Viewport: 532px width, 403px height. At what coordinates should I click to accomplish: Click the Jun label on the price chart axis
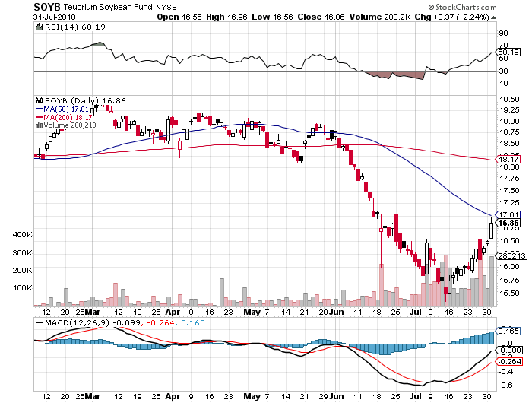(x=336, y=312)
